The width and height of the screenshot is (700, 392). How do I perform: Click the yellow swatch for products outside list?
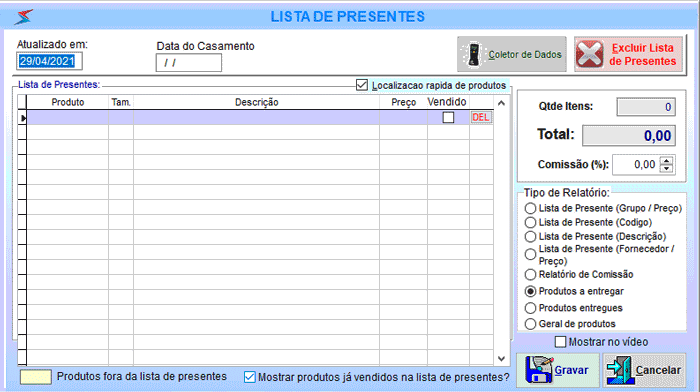tap(36, 377)
